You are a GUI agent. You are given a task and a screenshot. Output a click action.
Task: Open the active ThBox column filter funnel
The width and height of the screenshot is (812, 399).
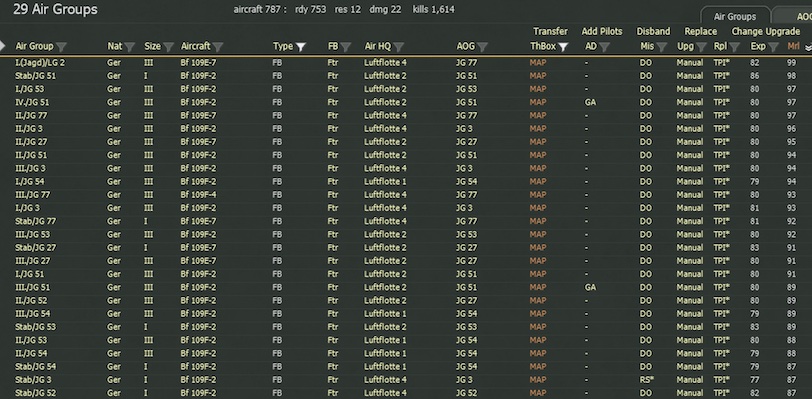[x=563, y=47]
